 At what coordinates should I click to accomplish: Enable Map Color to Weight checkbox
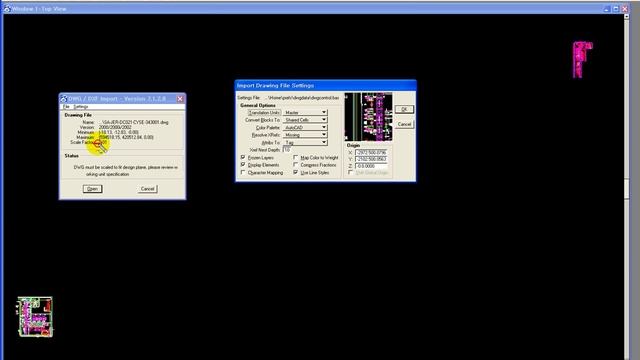[x=296, y=157]
